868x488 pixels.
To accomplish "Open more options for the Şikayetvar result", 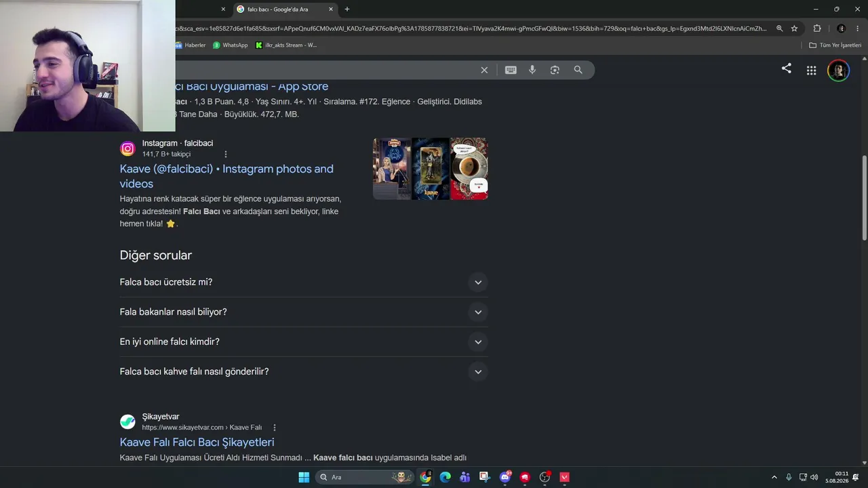I will click(275, 428).
